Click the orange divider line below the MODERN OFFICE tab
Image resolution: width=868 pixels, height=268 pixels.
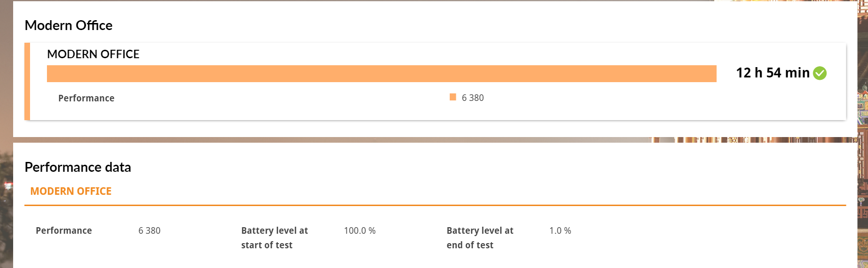pyautogui.click(x=435, y=205)
